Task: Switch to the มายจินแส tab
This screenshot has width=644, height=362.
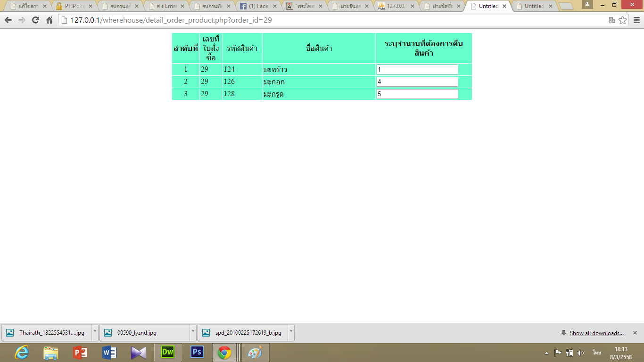Action: [x=350, y=7]
